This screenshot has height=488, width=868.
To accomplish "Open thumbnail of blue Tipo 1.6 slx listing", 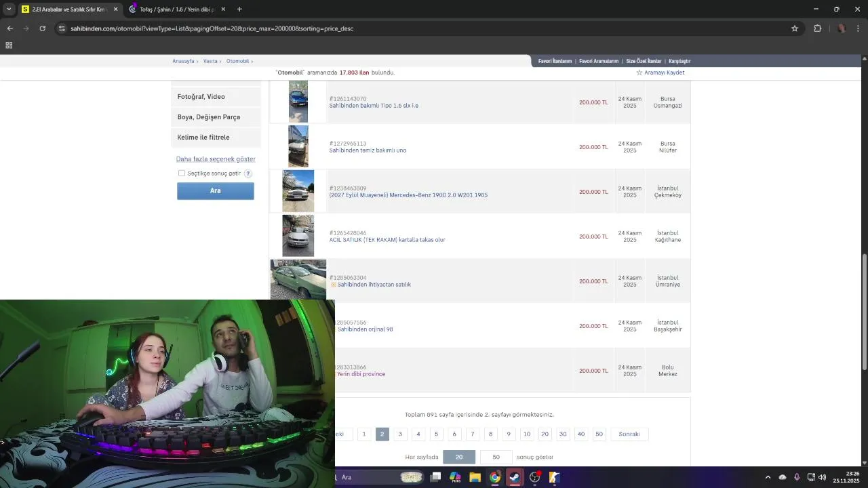I will (x=298, y=102).
